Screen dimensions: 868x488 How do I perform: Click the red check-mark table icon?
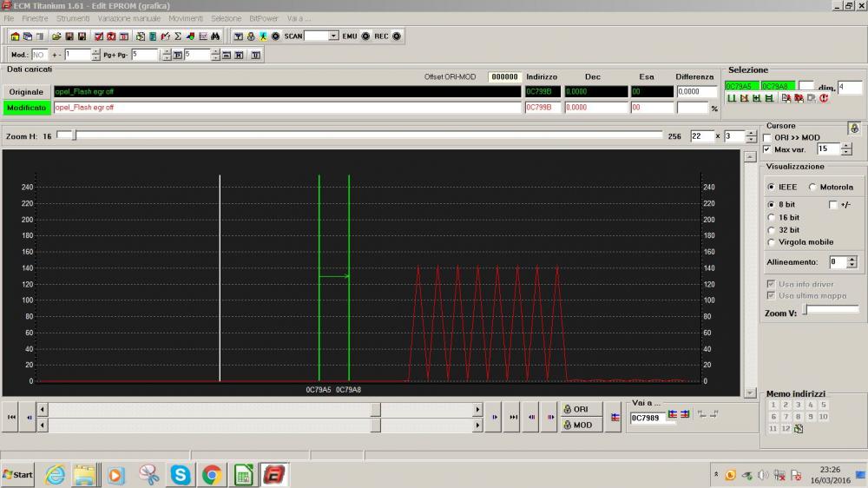pyautogui.click(x=99, y=36)
